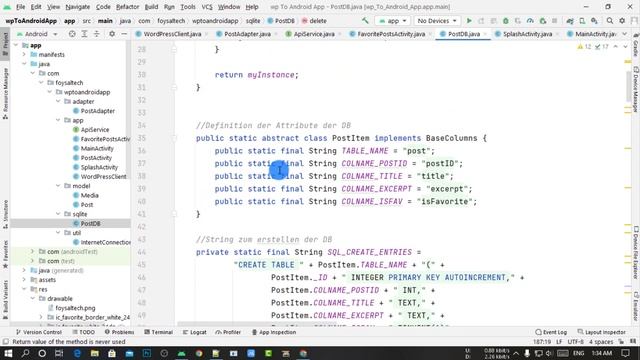Open Device File Explorer on right stripe
Viewport: 640px width, 360px height.
636,252
